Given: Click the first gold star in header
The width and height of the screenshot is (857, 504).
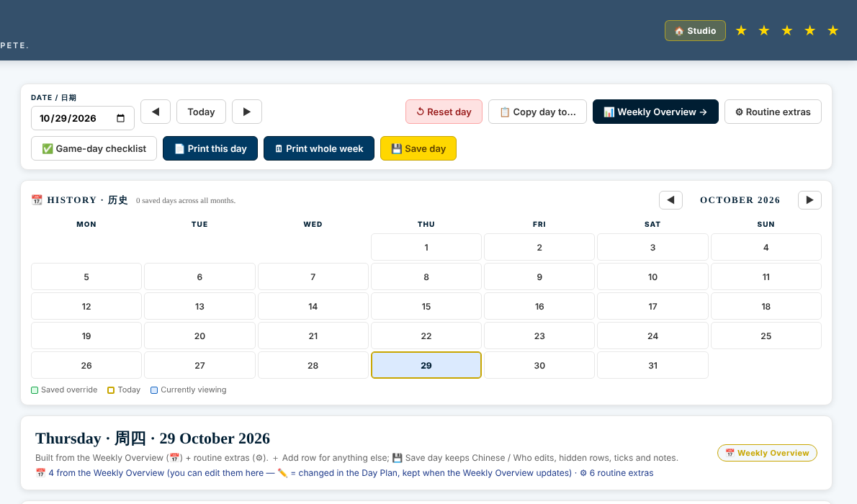Looking at the screenshot, I should [x=741, y=31].
